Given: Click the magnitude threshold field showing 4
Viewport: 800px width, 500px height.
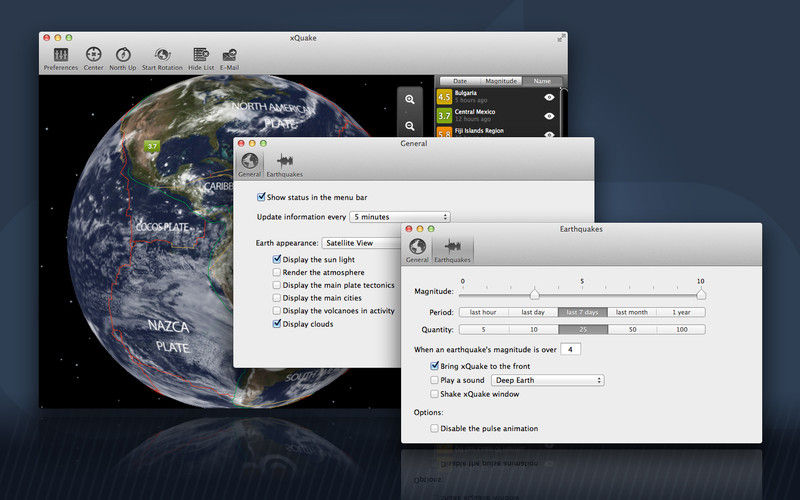Looking at the screenshot, I should point(570,349).
